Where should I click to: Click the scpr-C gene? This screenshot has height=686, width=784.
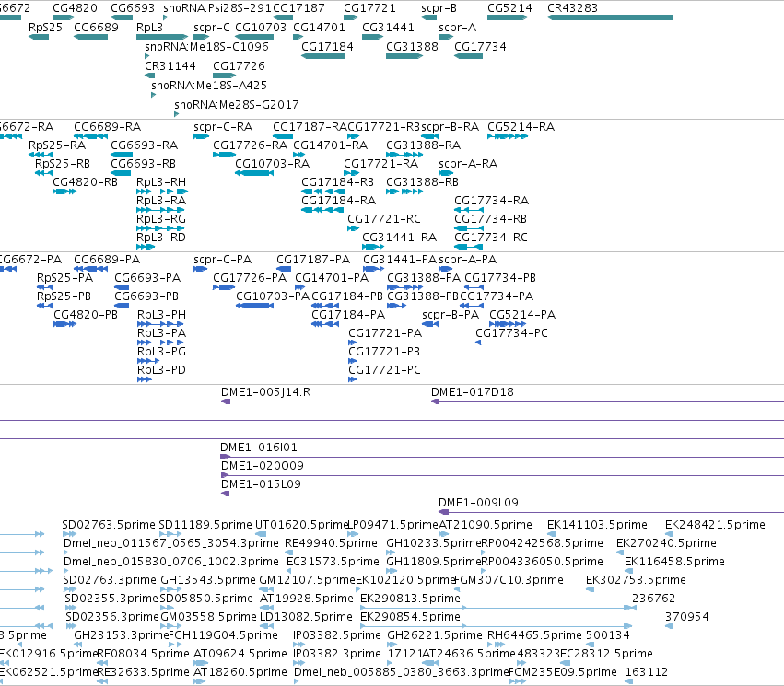tap(201, 37)
